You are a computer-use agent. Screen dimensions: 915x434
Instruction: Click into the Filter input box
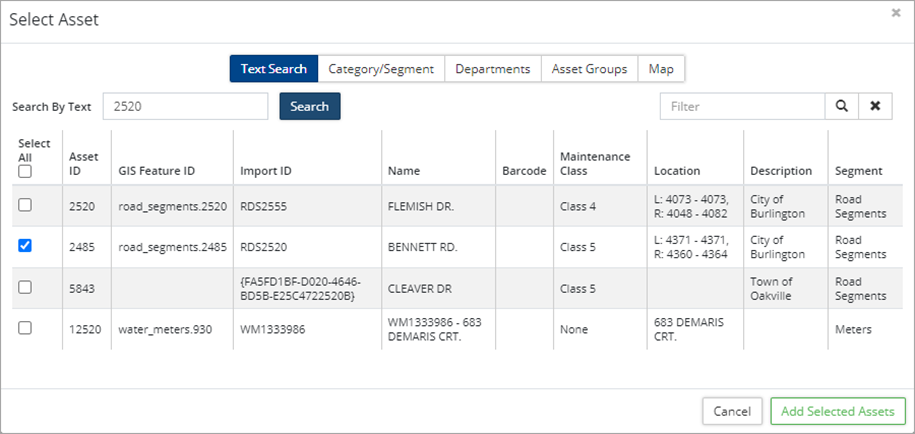coord(741,106)
